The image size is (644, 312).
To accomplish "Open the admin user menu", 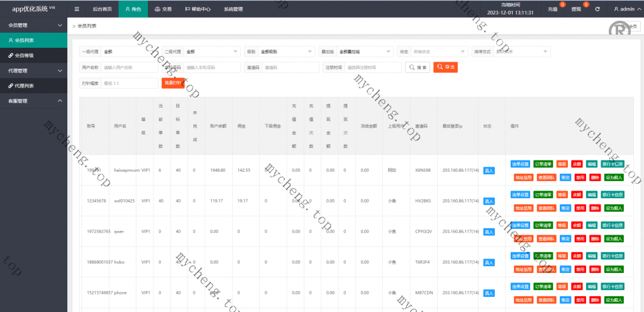I will 624,9.
